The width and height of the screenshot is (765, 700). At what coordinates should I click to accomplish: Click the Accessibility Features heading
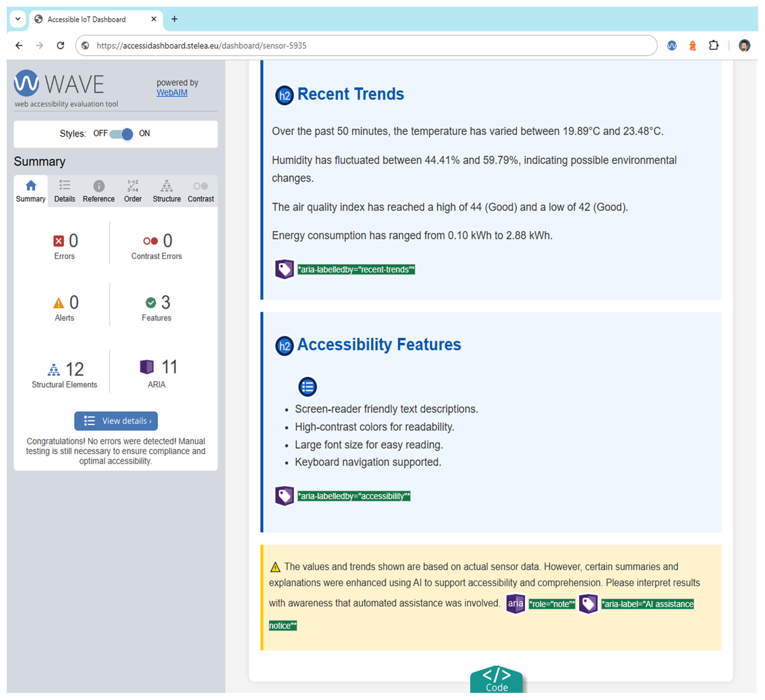(380, 345)
